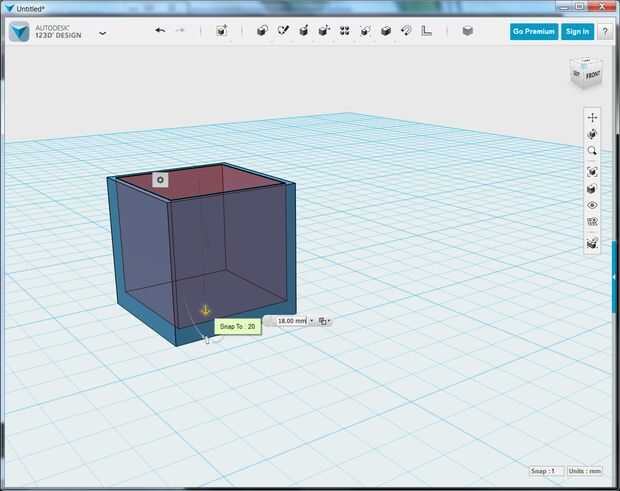Image resolution: width=620 pixels, height=491 pixels.
Task: Open the Material tool
Action: click(468, 30)
